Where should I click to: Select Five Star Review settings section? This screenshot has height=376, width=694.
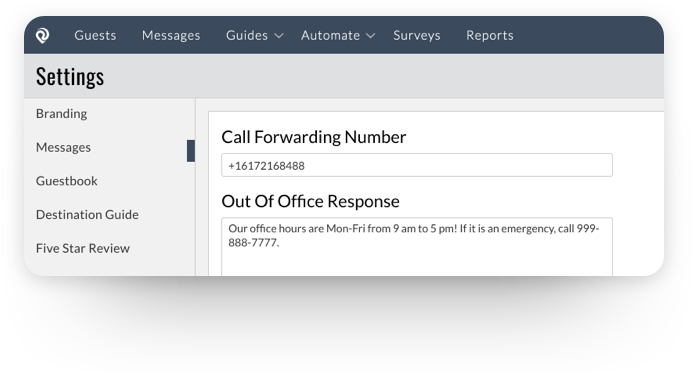[x=83, y=248]
